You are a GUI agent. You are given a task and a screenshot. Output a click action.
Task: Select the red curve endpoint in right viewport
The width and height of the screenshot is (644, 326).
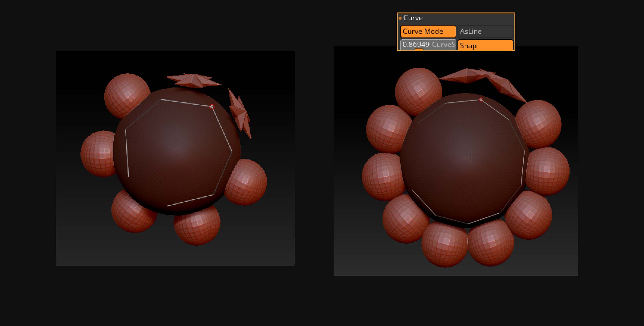pos(481,100)
